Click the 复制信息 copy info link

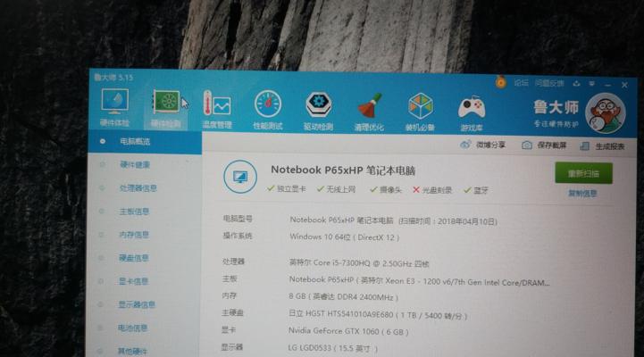[x=582, y=194]
